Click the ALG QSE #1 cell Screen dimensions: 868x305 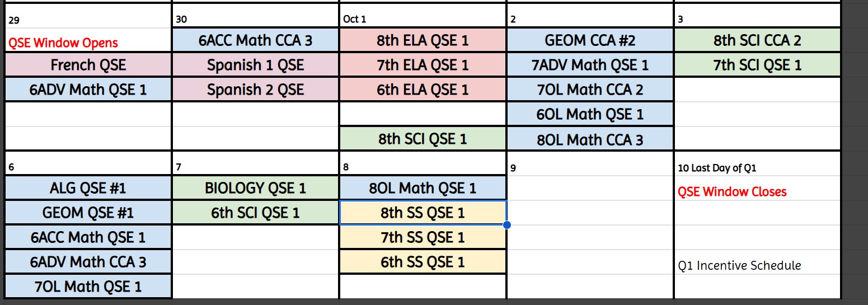coord(88,188)
